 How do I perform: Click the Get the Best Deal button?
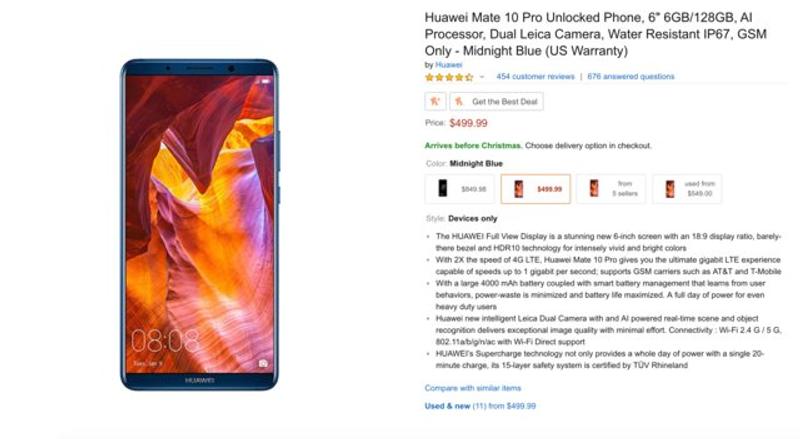click(496, 102)
